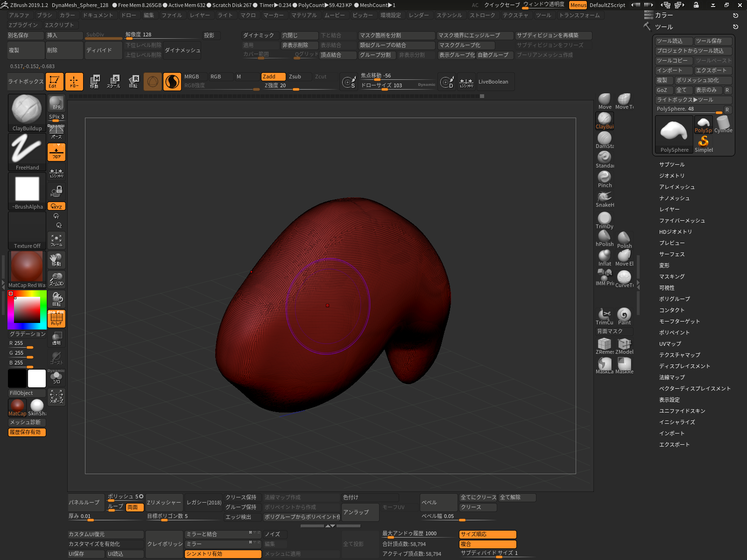Toggle シンメトリ有効 symmetry button

point(223,554)
